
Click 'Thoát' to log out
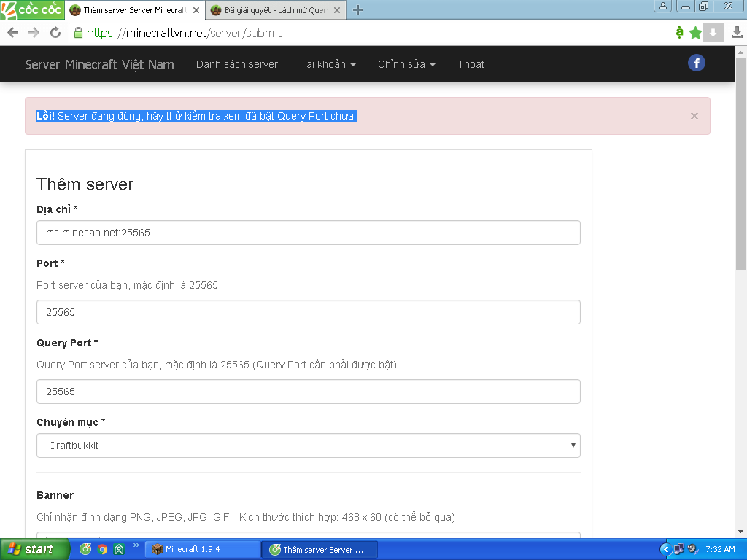[471, 64]
